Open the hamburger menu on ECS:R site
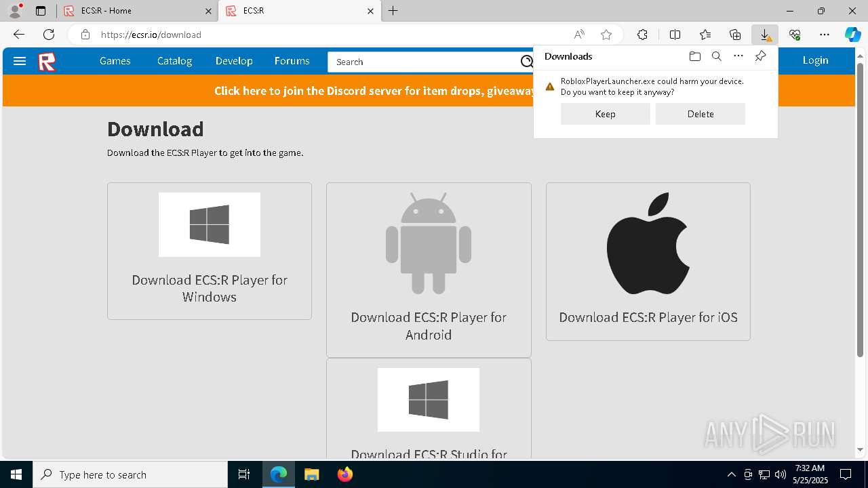868x488 pixels. click(x=20, y=61)
